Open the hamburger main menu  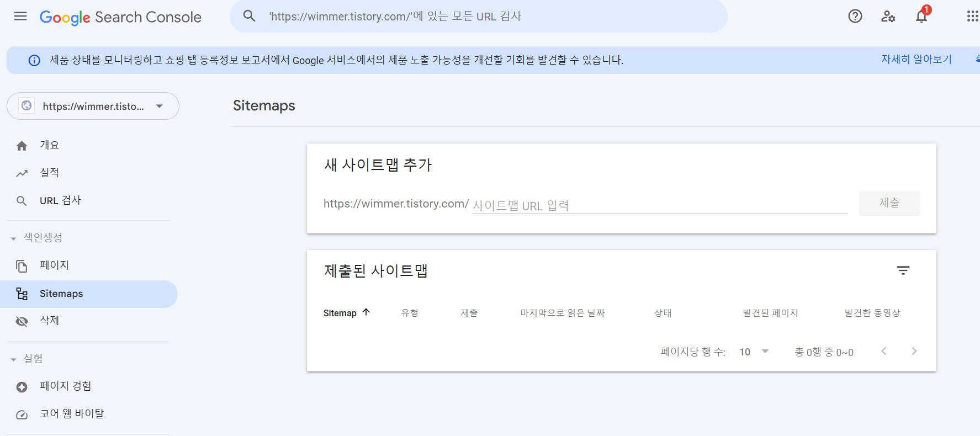(20, 16)
